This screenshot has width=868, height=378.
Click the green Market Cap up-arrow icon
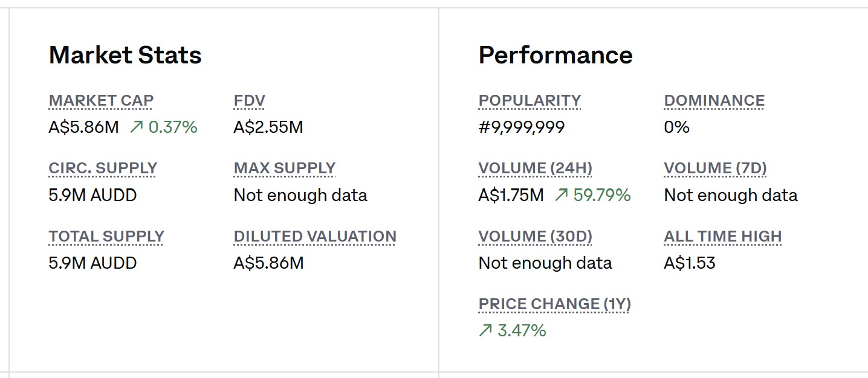point(136,127)
